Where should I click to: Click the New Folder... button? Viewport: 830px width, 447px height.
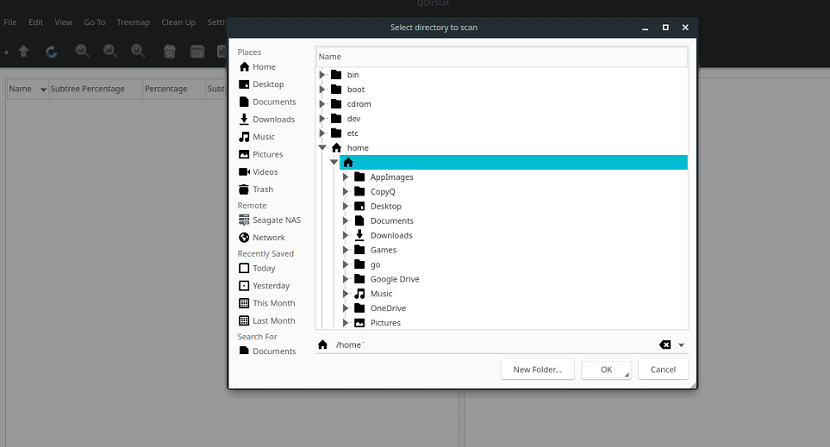coord(537,370)
